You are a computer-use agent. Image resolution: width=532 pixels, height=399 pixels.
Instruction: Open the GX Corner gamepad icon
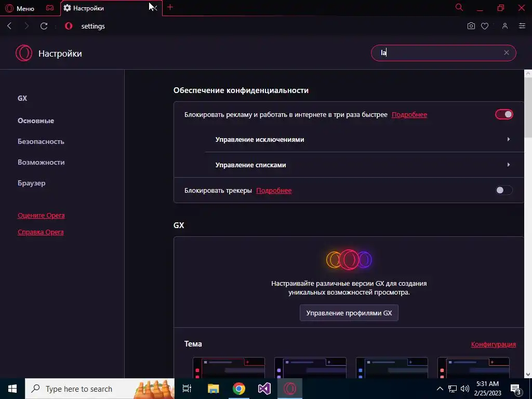click(50, 8)
